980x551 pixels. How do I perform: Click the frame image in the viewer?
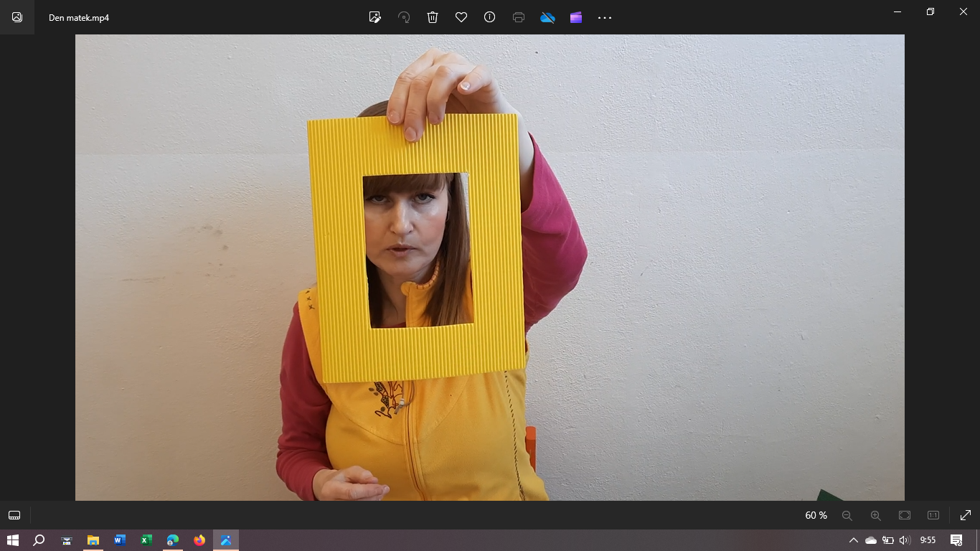489,268
